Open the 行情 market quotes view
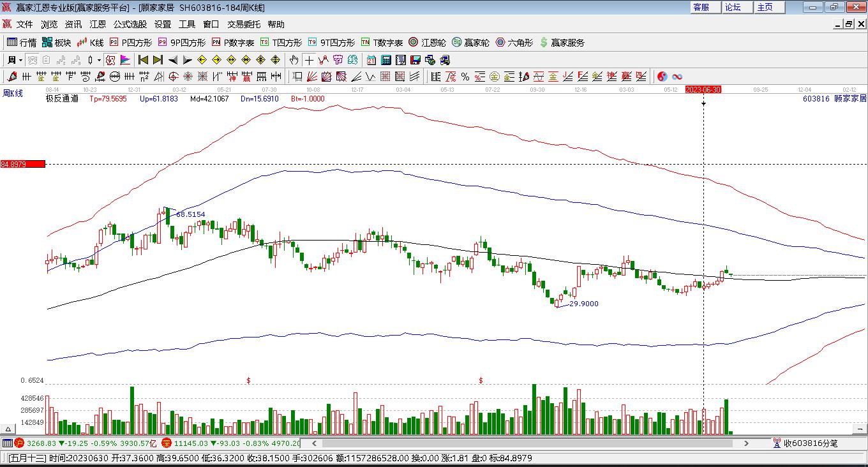This screenshot has height=467, width=868. point(22,43)
